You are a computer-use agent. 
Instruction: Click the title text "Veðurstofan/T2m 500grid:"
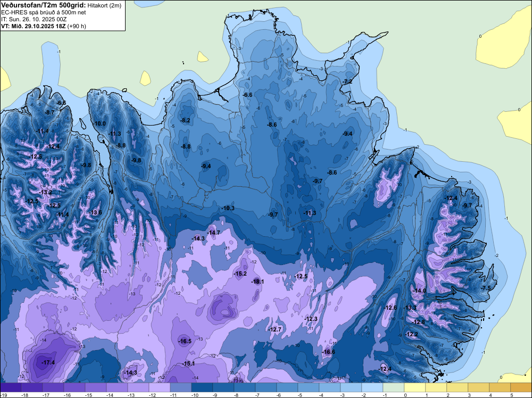[44, 5]
